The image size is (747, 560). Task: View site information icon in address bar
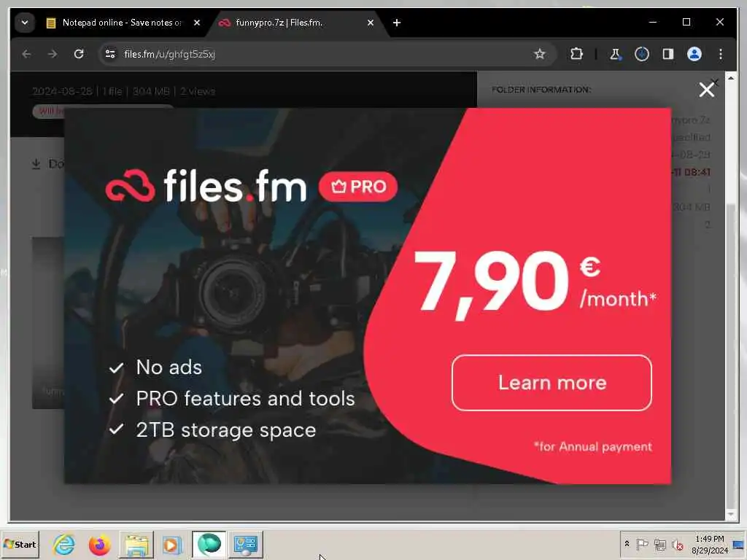click(x=110, y=54)
